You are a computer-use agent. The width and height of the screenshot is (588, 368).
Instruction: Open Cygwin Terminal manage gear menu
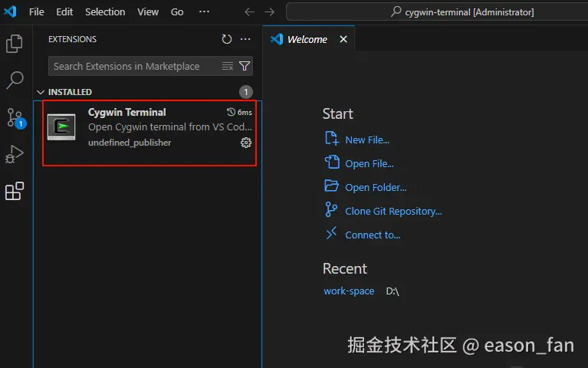point(246,143)
